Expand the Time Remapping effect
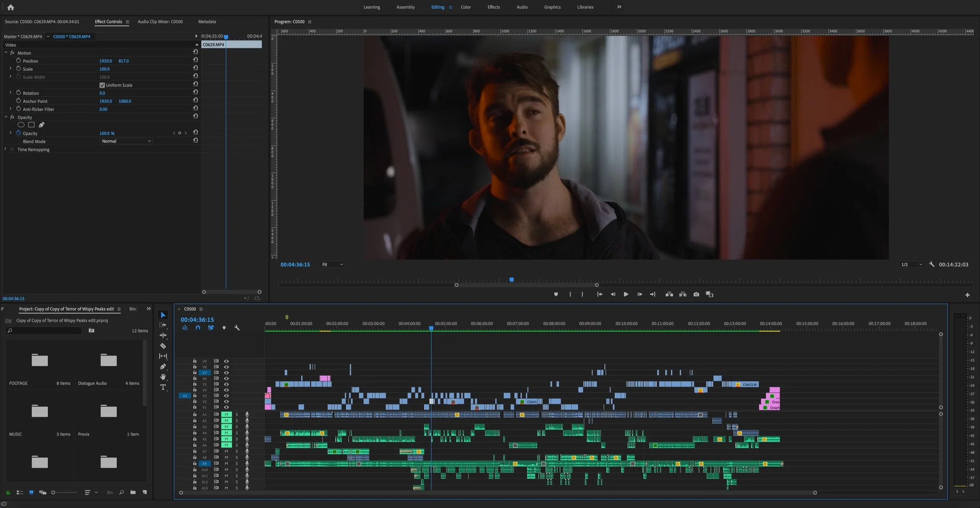Image resolution: width=980 pixels, height=508 pixels. pos(5,149)
